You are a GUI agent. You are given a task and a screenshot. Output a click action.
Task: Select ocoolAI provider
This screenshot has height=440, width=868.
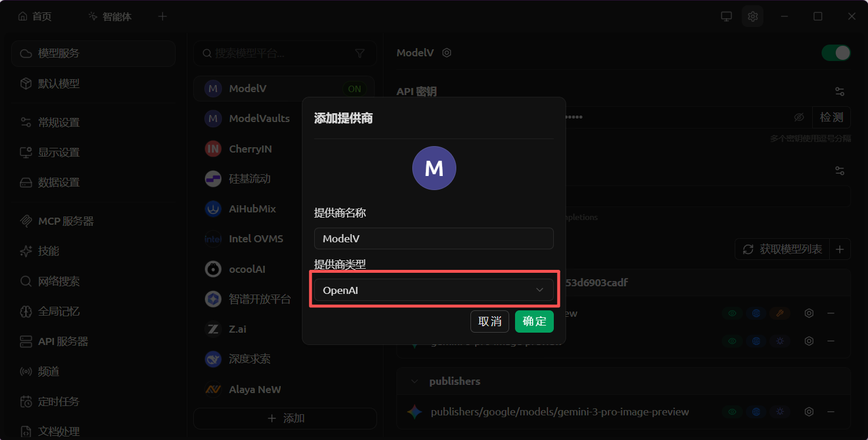[284, 269]
